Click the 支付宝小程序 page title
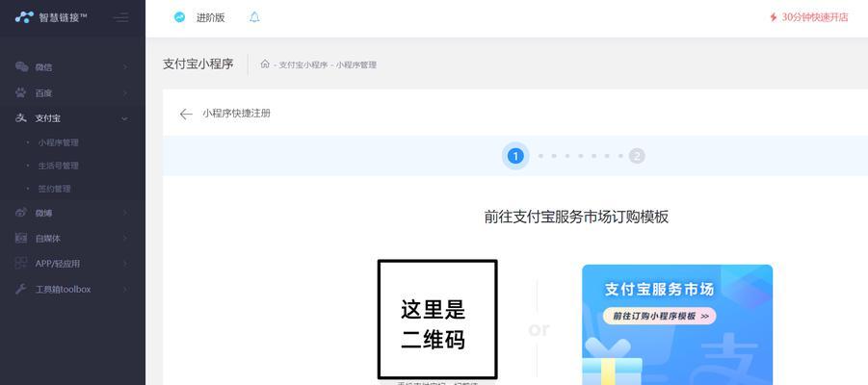Screen dimensions: 868x385 (198, 64)
